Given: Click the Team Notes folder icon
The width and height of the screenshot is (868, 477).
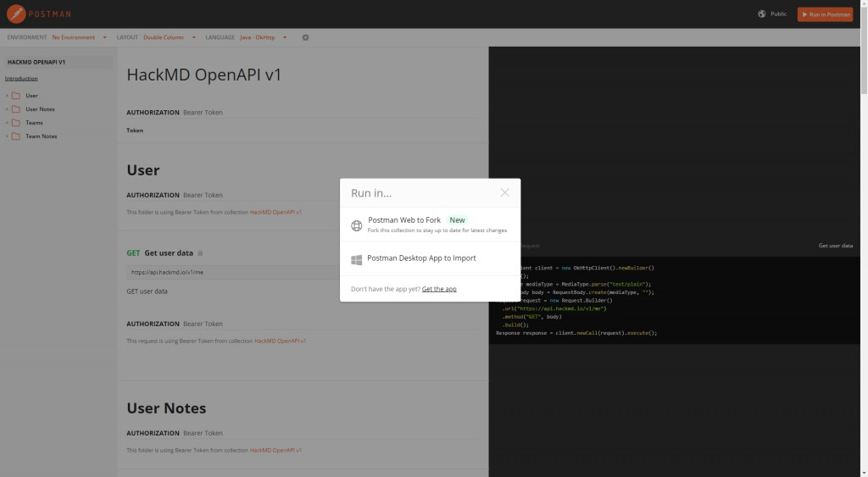Looking at the screenshot, I should click(x=16, y=136).
